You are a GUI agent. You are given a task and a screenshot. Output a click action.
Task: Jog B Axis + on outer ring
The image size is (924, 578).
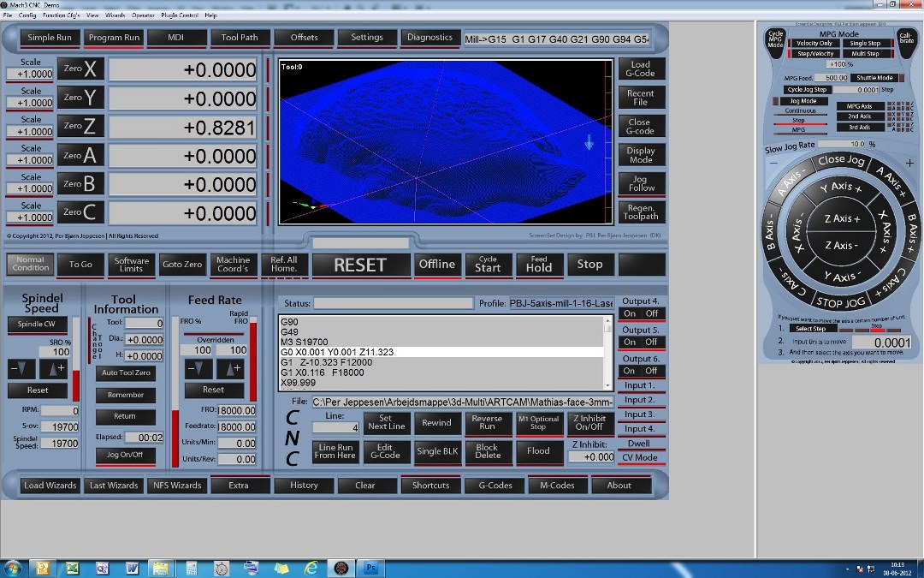click(x=912, y=233)
